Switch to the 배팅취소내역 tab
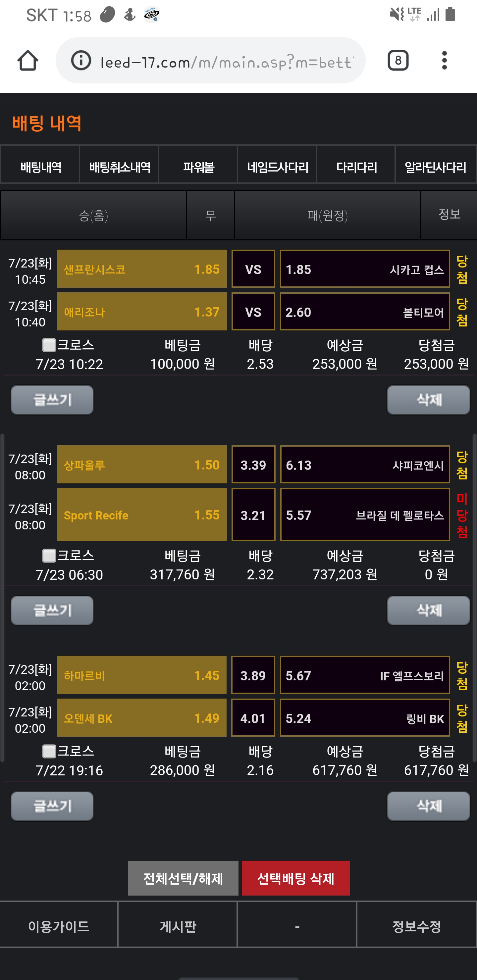This screenshot has height=980, width=477. tap(120, 167)
